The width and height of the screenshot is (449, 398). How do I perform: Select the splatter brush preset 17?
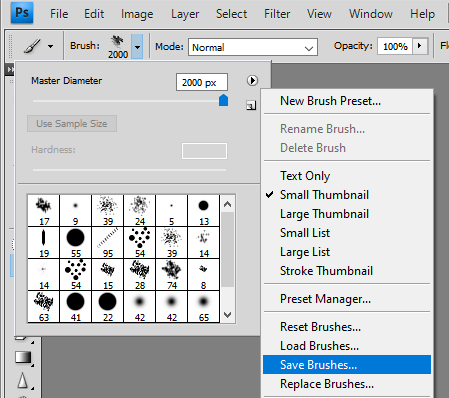(x=44, y=211)
